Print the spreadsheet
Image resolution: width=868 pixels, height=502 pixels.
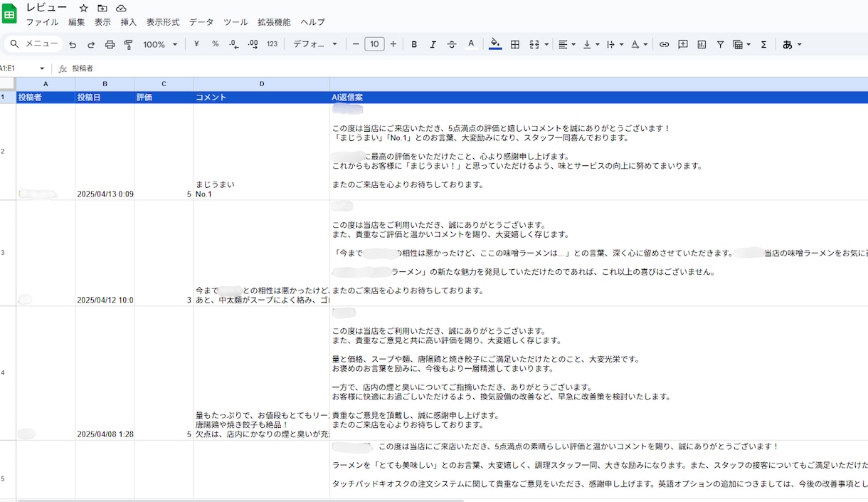pos(110,44)
